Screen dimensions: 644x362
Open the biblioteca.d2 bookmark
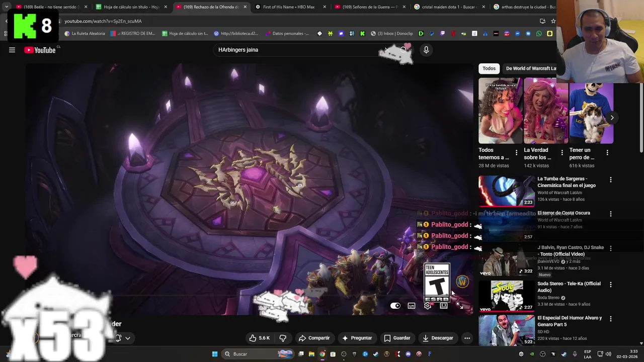pos(236,34)
